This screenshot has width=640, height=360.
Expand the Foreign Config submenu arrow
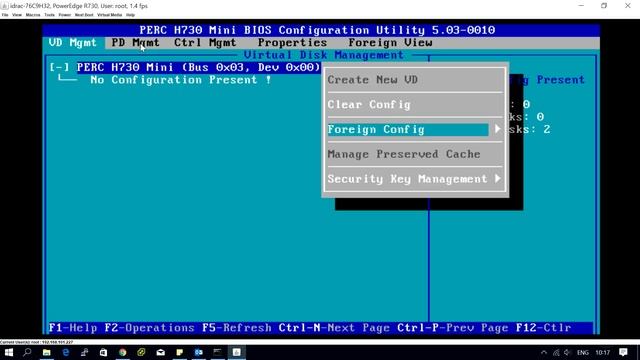[x=497, y=129]
